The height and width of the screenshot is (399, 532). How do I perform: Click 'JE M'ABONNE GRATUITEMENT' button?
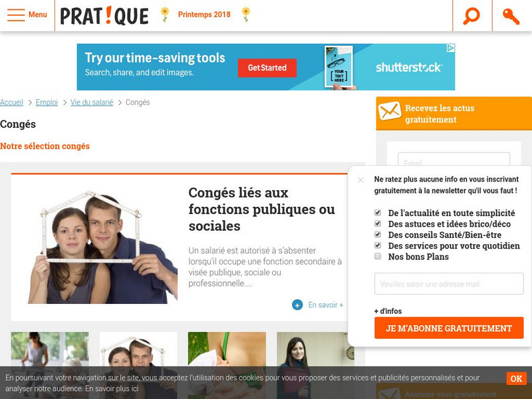coord(449,328)
